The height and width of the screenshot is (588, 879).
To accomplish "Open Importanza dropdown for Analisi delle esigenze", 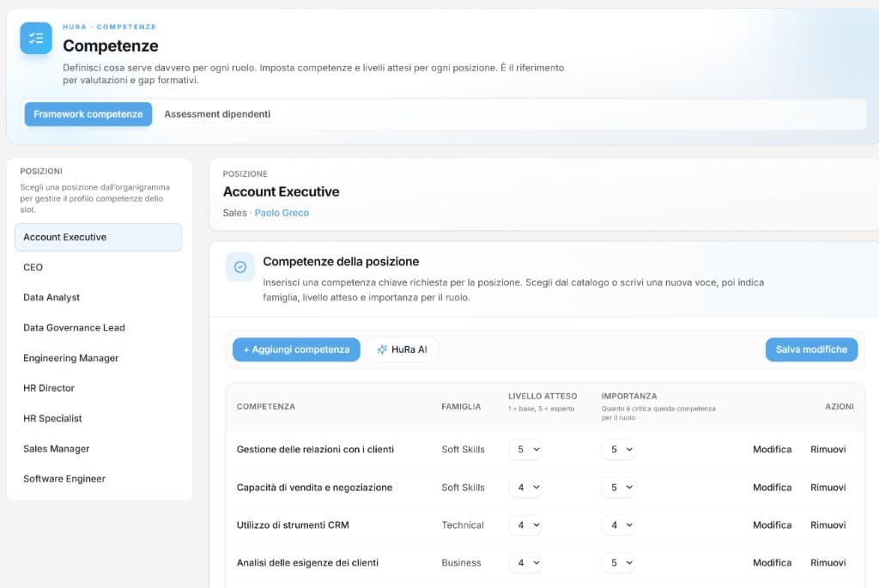I will [618, 563].
